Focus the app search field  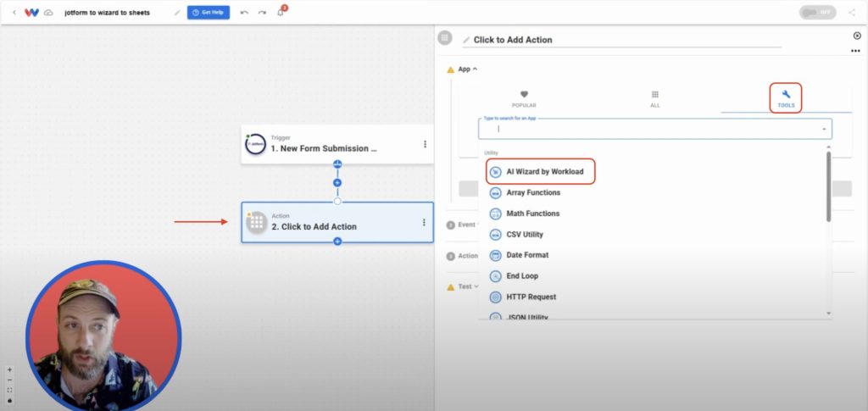point(655,129)
